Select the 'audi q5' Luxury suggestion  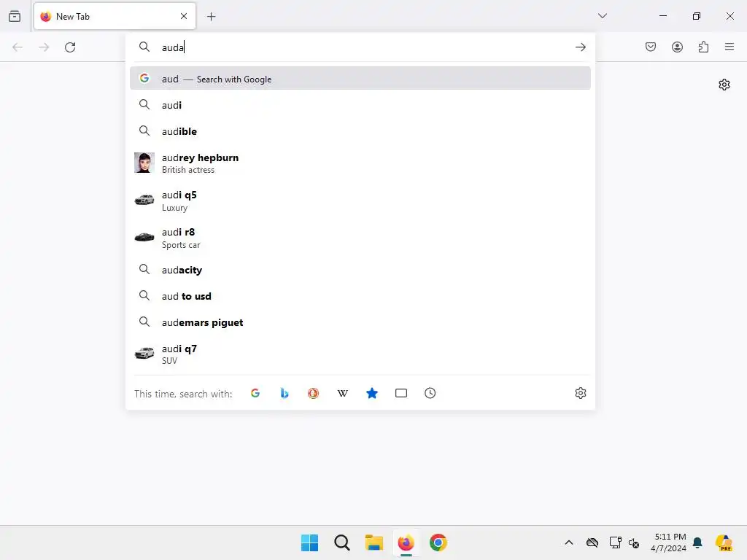coord(360,201)
